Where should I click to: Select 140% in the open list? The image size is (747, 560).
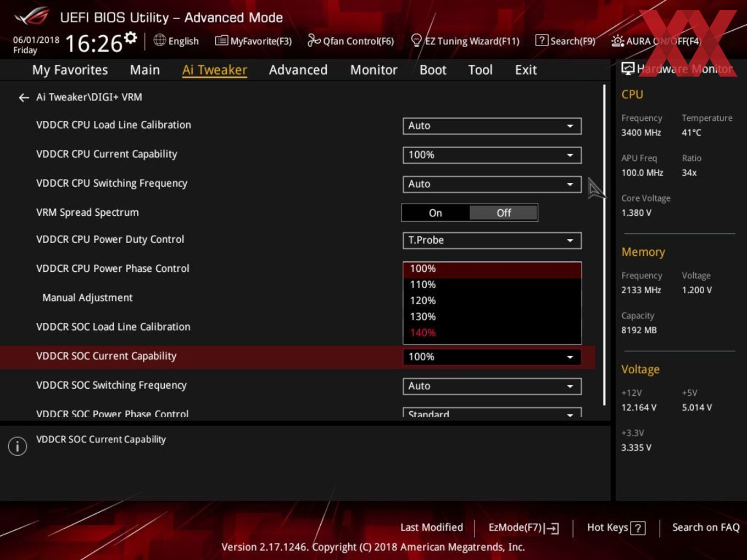coord(492,333)
